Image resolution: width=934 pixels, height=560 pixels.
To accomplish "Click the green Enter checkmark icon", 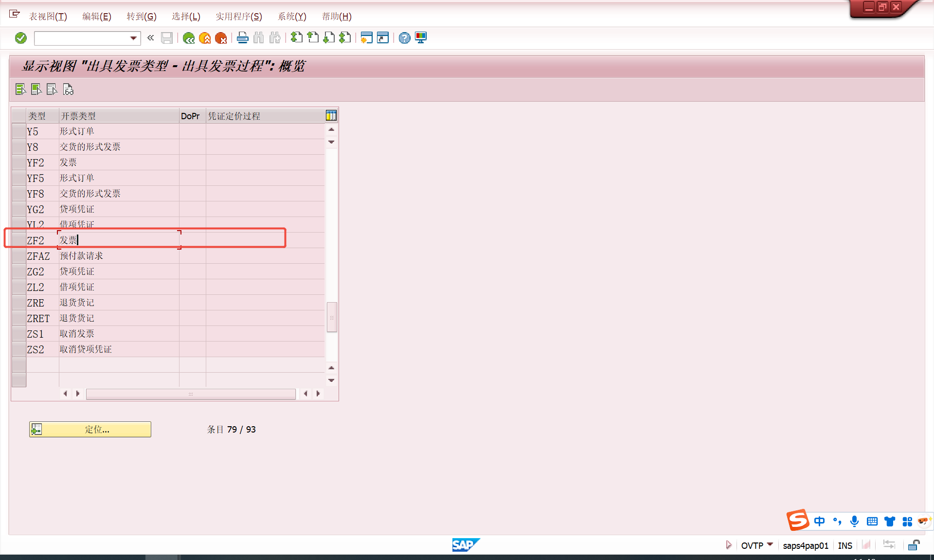I will [x=20, y=38].
